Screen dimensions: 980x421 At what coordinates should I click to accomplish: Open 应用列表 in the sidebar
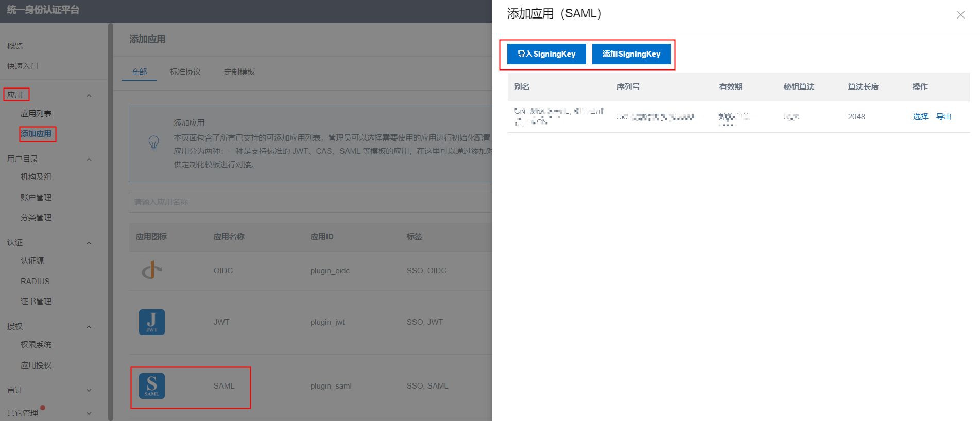(x=36, y=114)
